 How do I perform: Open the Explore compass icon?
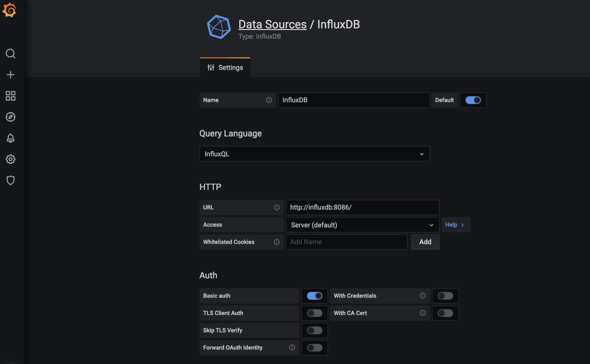10,117
